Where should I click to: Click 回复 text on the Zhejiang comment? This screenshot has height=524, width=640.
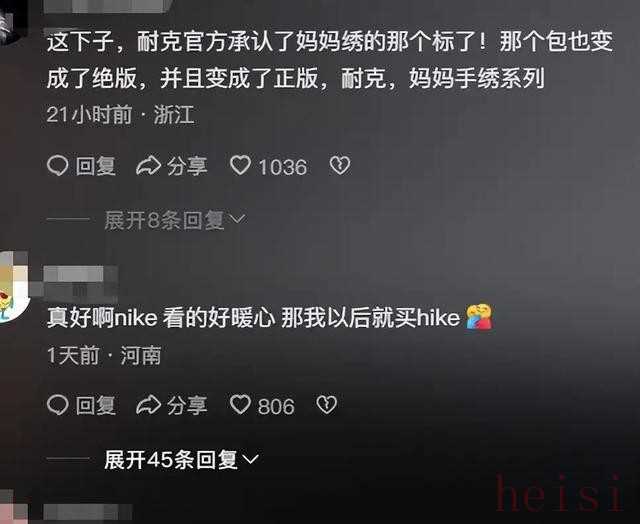(96, 166)
